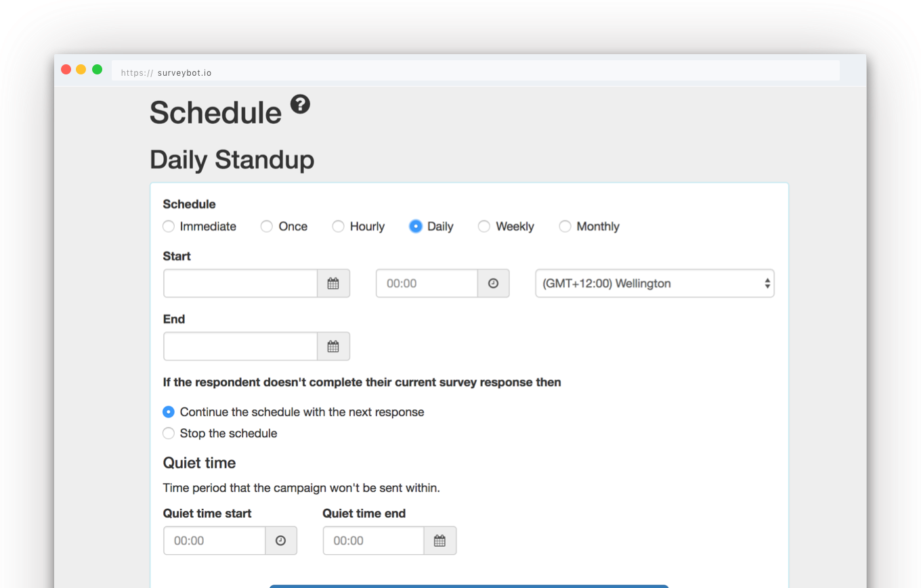Viewport: 921px width, 588px height.
Task: Click the blue button below Quiet time fields
Action: click(x=469, y=586)
